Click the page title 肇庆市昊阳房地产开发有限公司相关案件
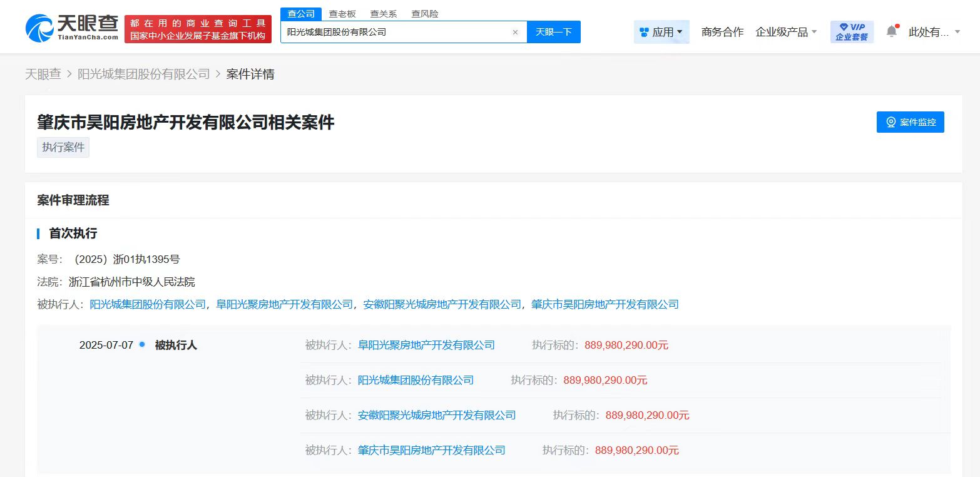 186,122
